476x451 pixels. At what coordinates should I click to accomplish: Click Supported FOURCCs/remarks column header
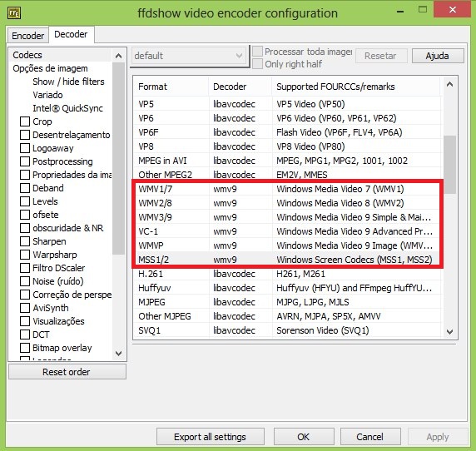(356, 87)
